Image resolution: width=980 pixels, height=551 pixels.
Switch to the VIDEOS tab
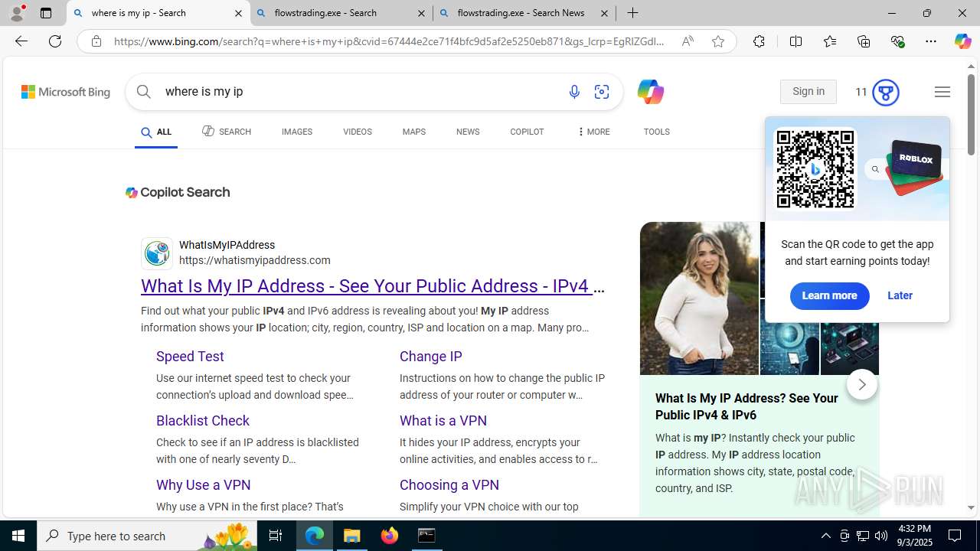pos(358,132)
